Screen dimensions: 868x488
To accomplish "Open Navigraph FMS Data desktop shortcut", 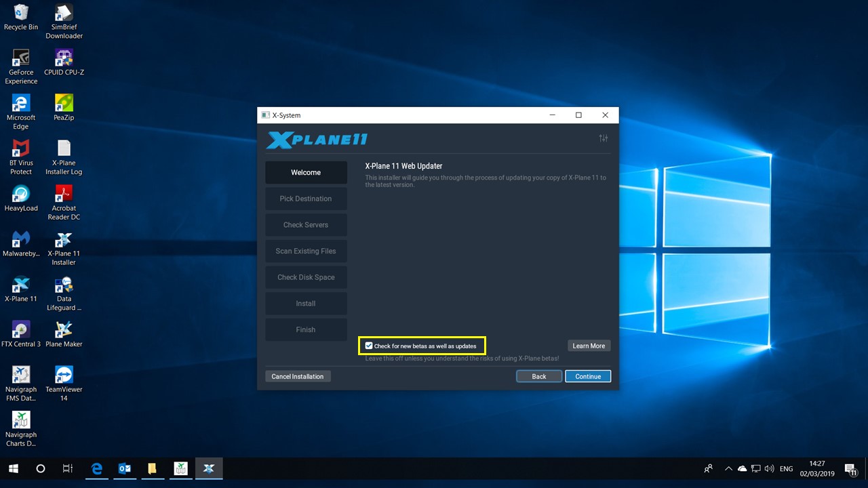I will tap(21, 384).
